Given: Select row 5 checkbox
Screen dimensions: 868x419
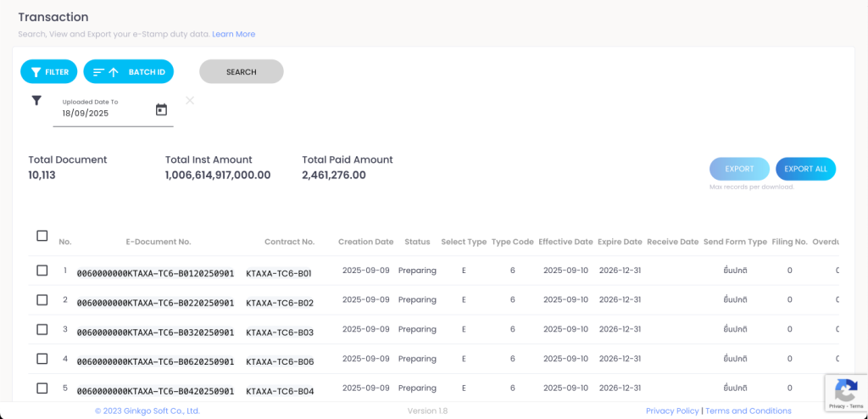Looking at the screenshot, I should (42, 388).
